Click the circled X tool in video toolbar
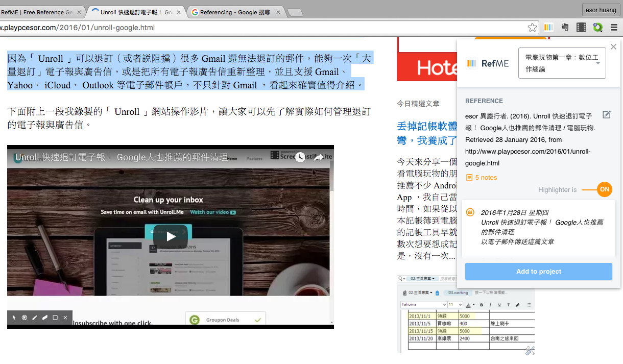This screenshot has height=364, width=623. [25, 318]
